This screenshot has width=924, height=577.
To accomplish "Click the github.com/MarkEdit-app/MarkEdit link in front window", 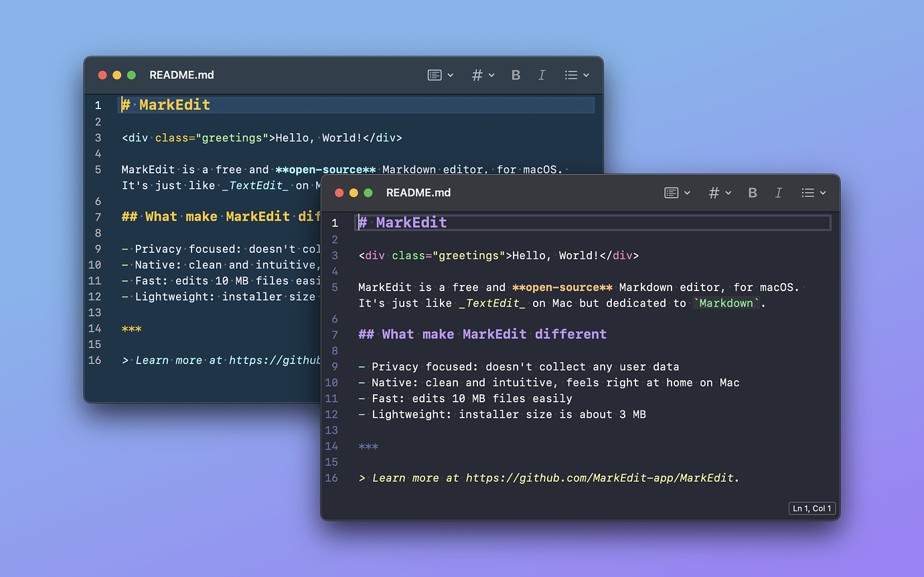I will coord(603,478).
